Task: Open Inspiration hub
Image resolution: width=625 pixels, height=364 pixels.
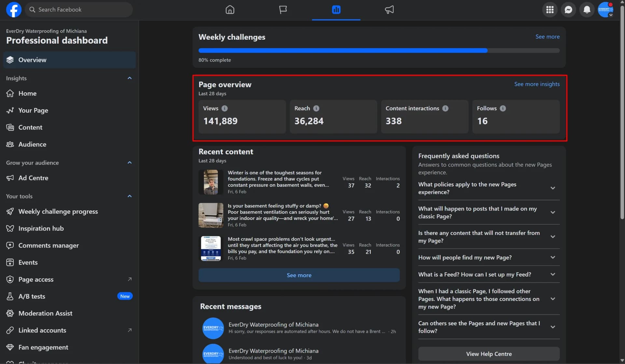Action: tap(69, 228)
